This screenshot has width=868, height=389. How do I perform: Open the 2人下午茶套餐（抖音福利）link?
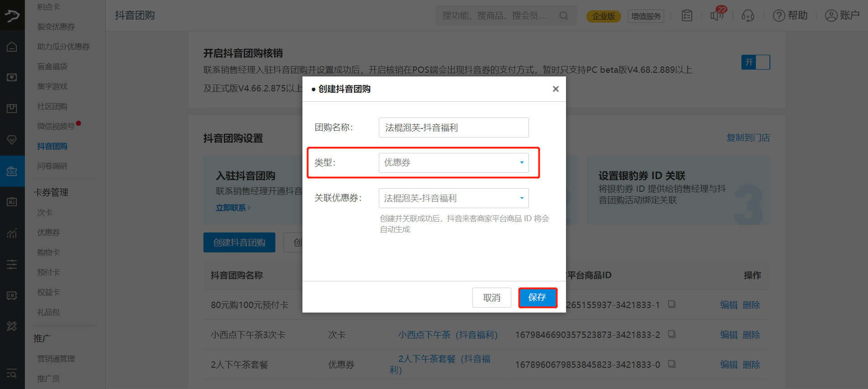pyautogui.click(x=440, y=364)
